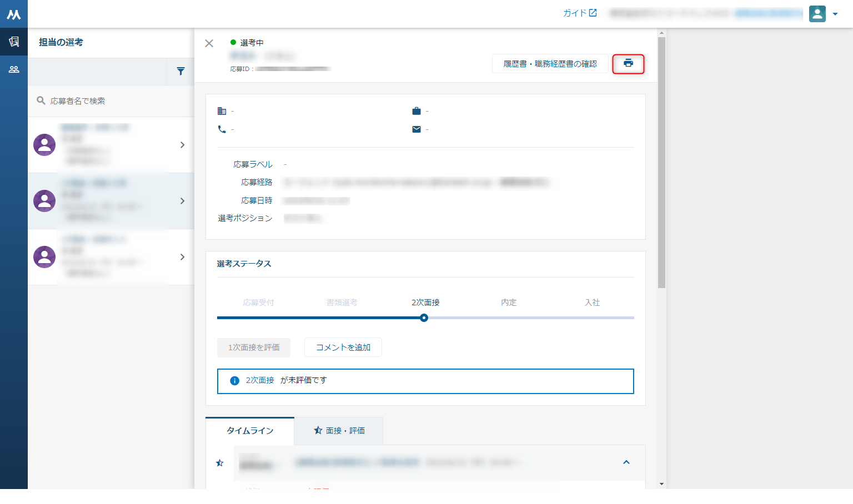
Task: Open the assigned selections sidebar icon
Action: [14, 42]
